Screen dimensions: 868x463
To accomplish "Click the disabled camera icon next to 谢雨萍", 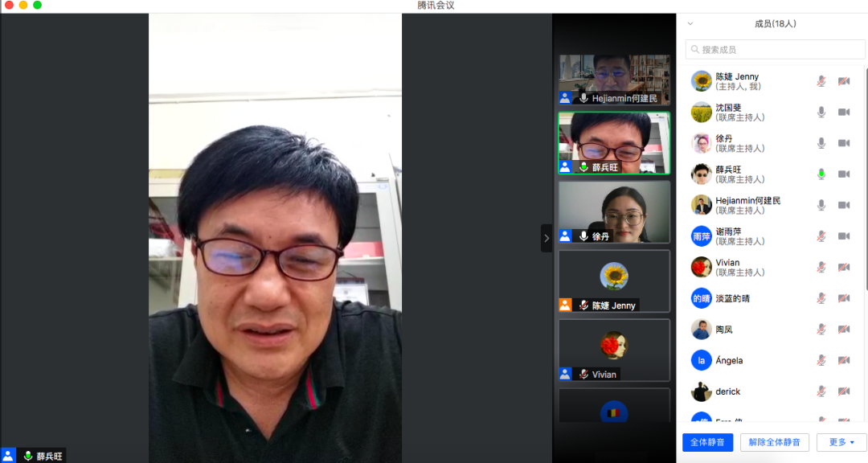I will 844,236.
